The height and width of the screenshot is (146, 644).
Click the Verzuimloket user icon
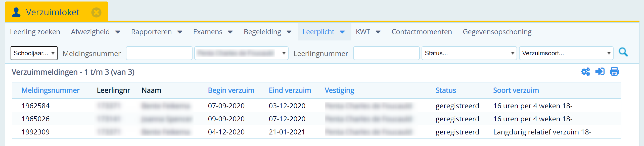(16, 12)
